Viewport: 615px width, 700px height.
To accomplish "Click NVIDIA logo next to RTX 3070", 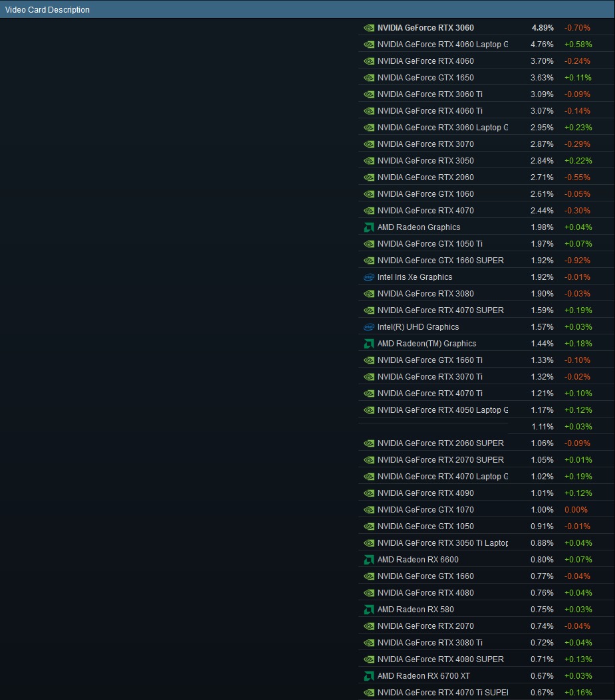I will [369, 144].
